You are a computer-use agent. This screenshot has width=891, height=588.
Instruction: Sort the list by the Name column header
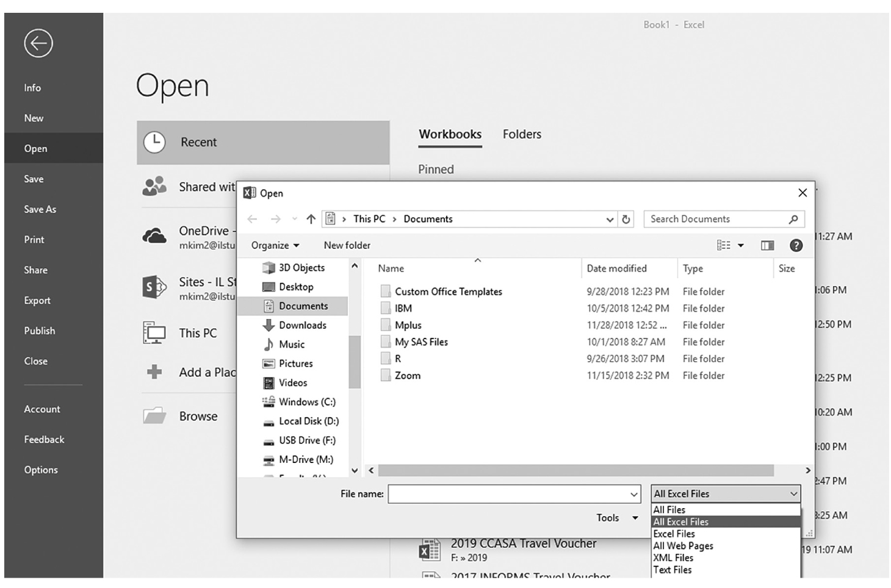391,268
